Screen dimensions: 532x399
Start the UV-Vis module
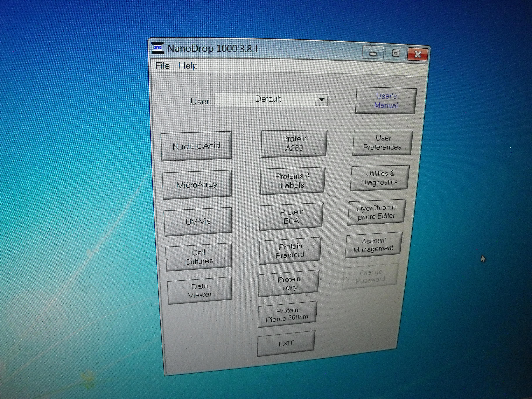(x=198, y=221)
